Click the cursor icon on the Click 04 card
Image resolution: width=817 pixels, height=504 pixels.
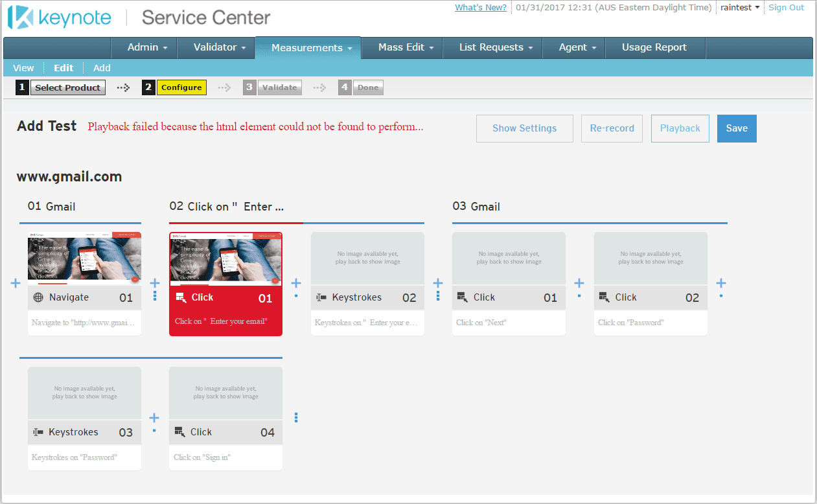click(x=179, y=432)
